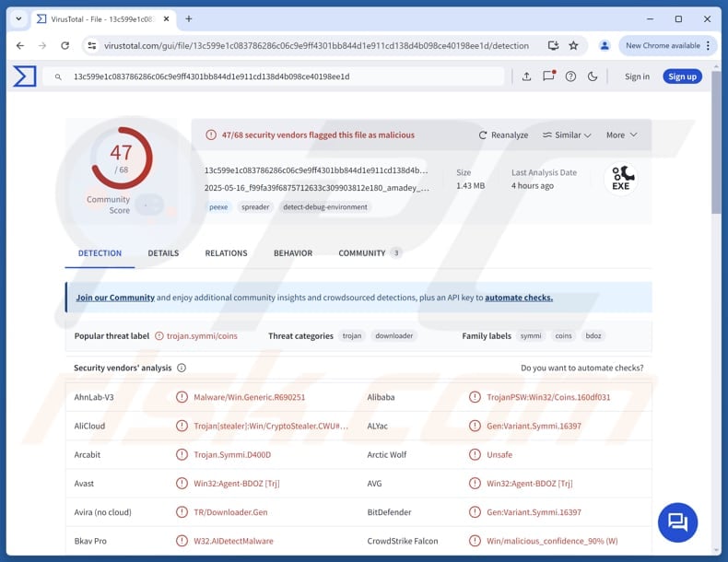728x562 pixels.
Task: Click the truncated file hash text
Action: coord(316,170)
